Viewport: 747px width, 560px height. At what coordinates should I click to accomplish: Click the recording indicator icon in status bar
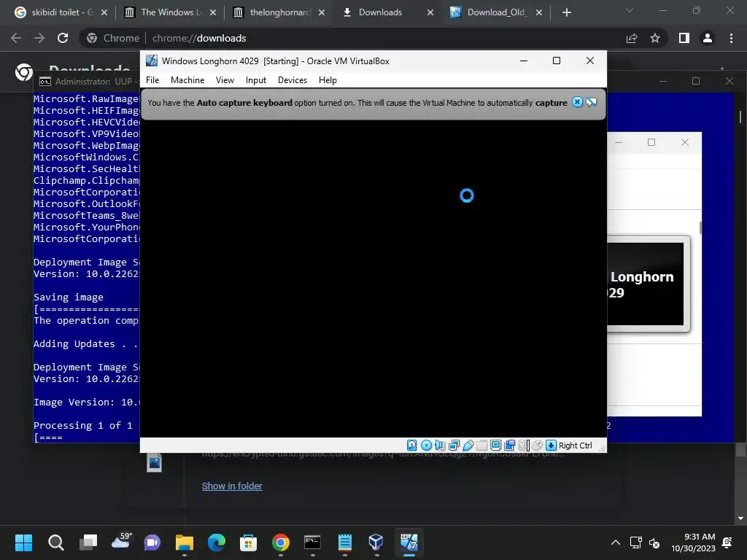(x=509, y=446)
